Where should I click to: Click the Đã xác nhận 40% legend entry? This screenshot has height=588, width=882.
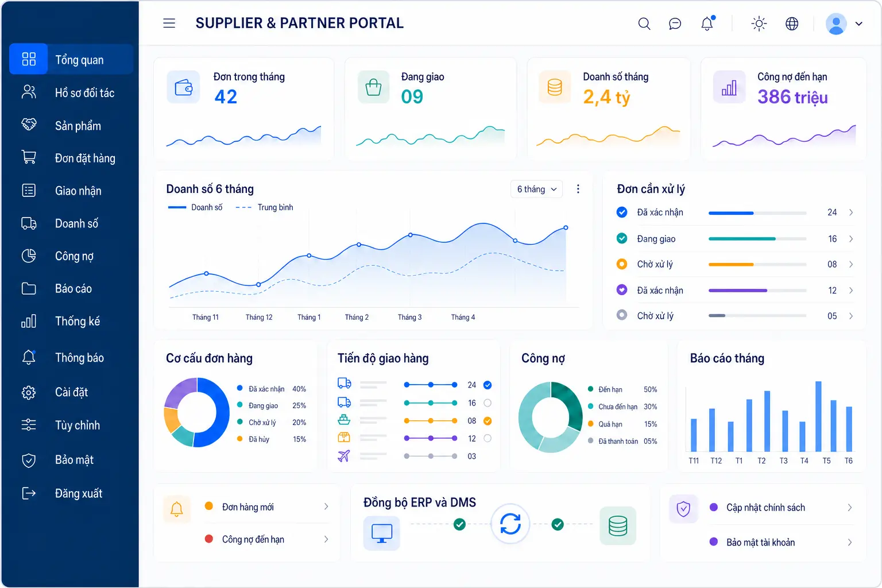pyautogui.click(x=272, y=389)
